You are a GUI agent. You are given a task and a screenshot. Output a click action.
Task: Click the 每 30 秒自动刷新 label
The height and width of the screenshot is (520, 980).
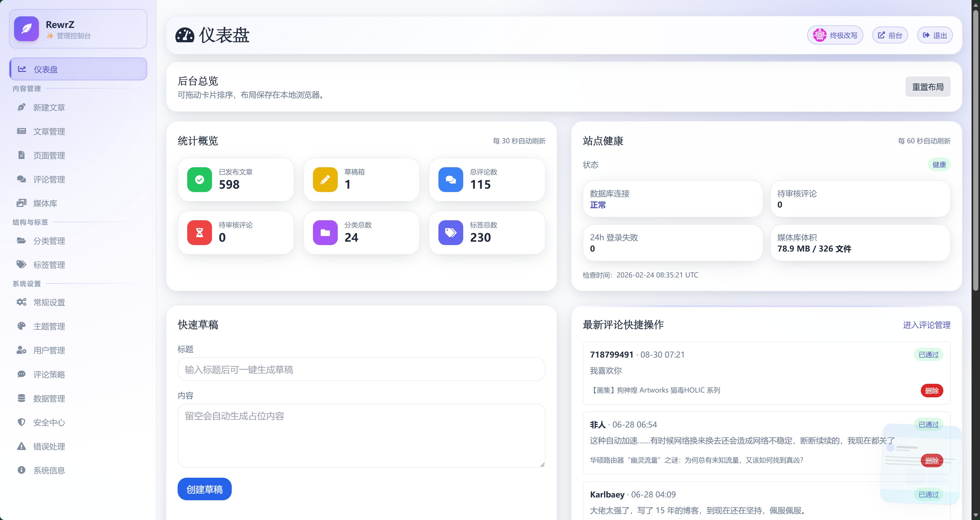coord(519,141)
